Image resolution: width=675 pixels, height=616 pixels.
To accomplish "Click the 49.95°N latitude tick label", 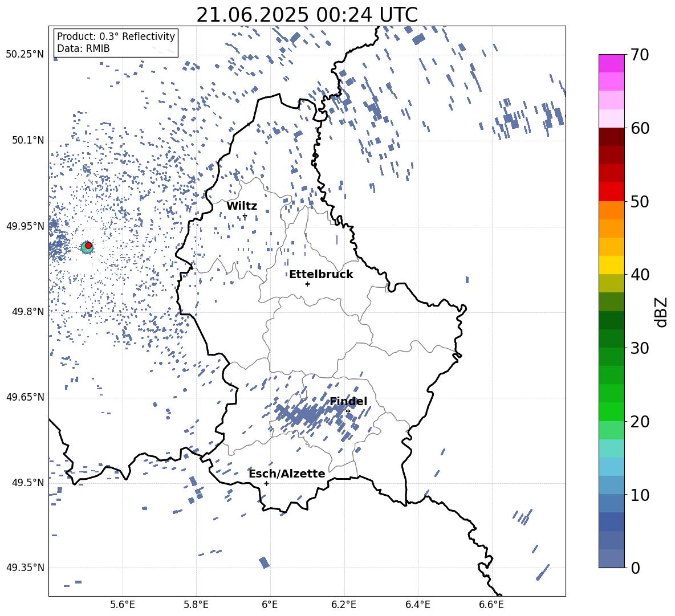I will point(25,226).
